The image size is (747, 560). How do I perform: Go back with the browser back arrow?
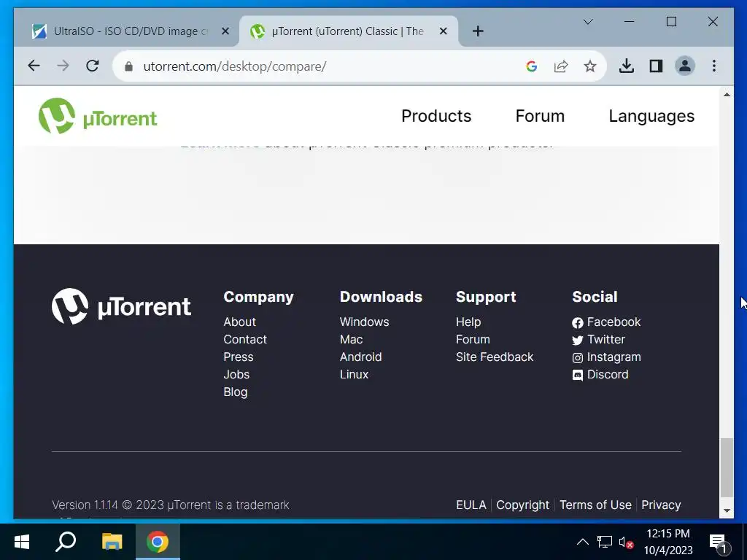point(34,66)
